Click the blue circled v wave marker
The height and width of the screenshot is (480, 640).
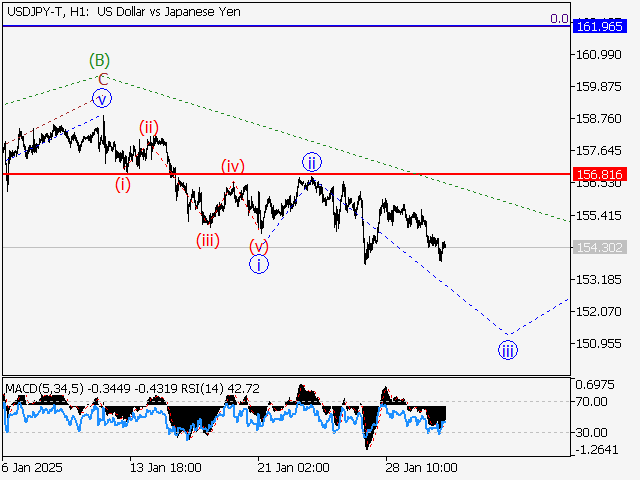(101, 98)
